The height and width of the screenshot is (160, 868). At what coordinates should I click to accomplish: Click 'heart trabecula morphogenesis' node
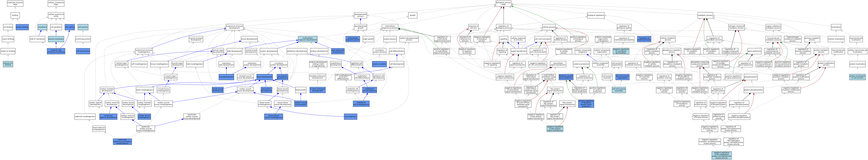[x=99, y=129]
